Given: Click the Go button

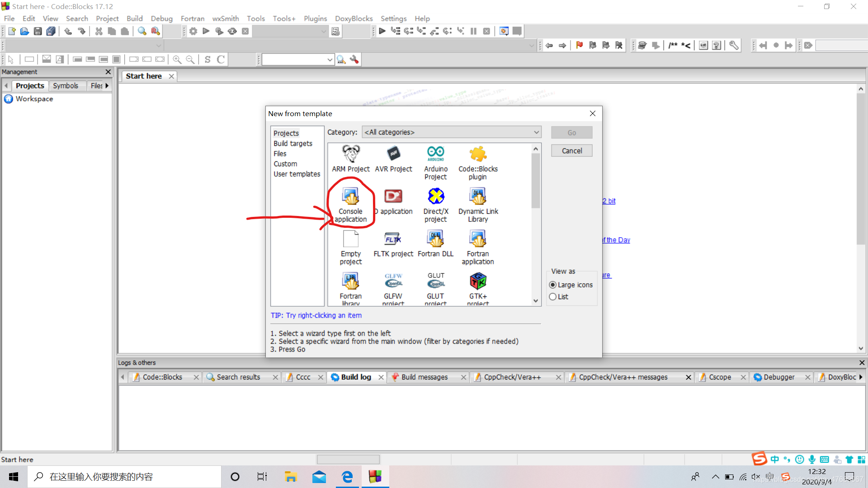Looking at the screenshot, I should click(x=571, y=132).
